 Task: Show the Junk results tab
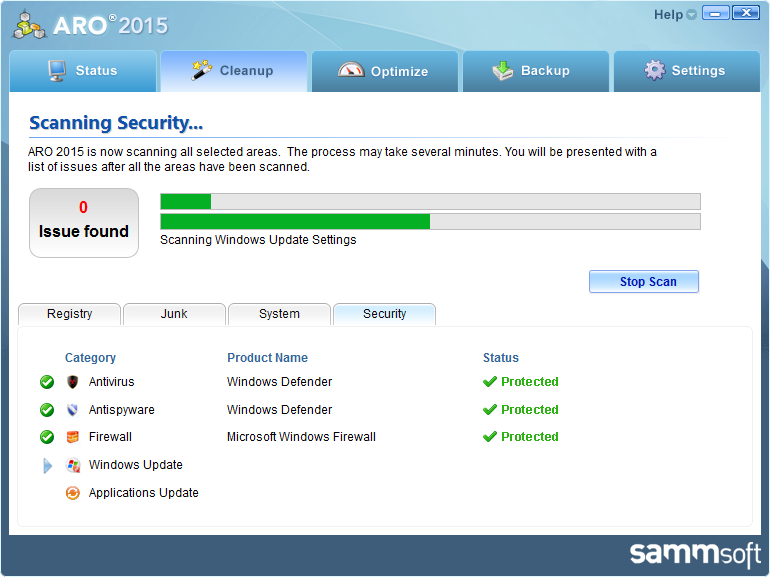click(x=174, y=314)
